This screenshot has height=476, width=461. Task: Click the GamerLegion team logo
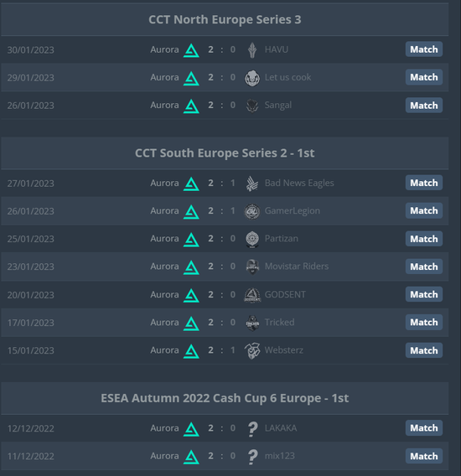252,211
